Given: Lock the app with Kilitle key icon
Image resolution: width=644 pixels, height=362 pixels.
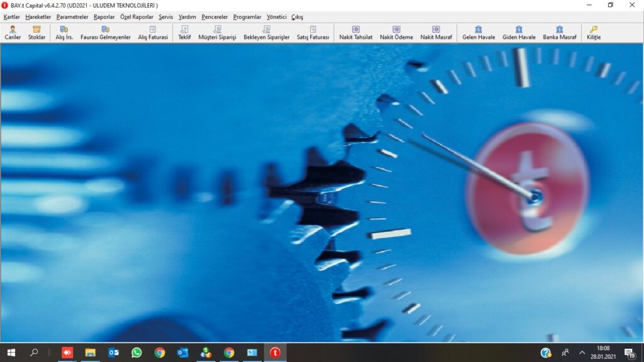Looking at the screenshot, I should pyautogui.click(x=594, y=33).
